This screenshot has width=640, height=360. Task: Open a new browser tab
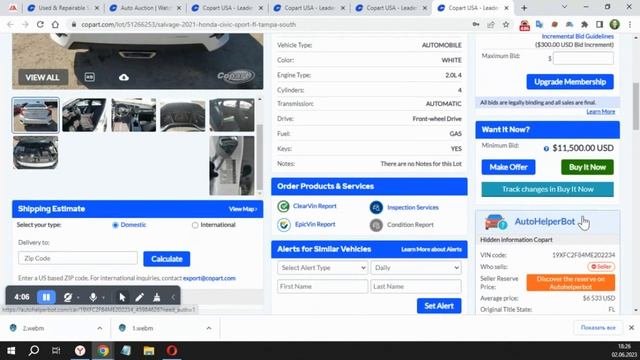tap(524, 8)
